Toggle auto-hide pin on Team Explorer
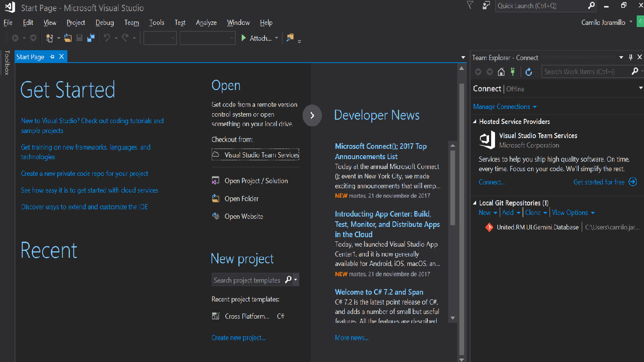644x362 pixels. (x=630, y=57)
